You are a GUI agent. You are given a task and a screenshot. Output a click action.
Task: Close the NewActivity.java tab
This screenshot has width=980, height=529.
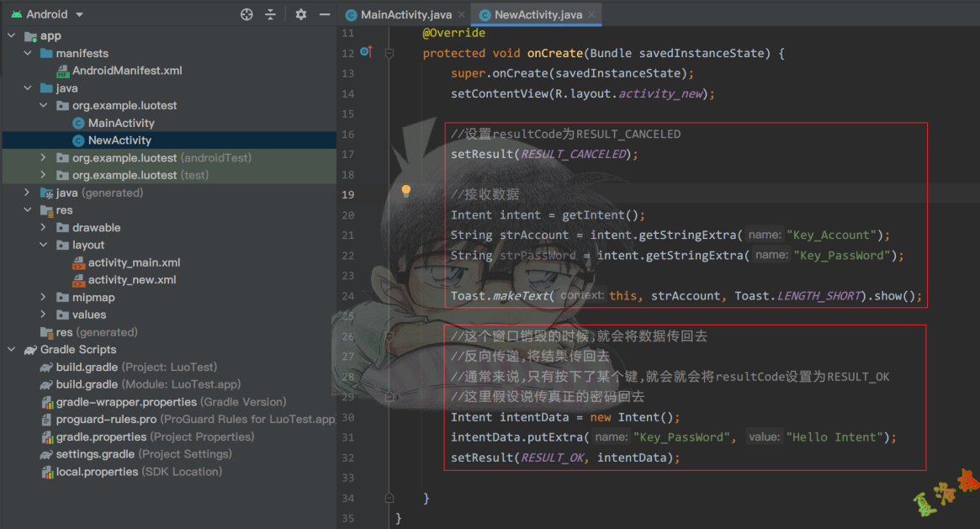point(592,15)
